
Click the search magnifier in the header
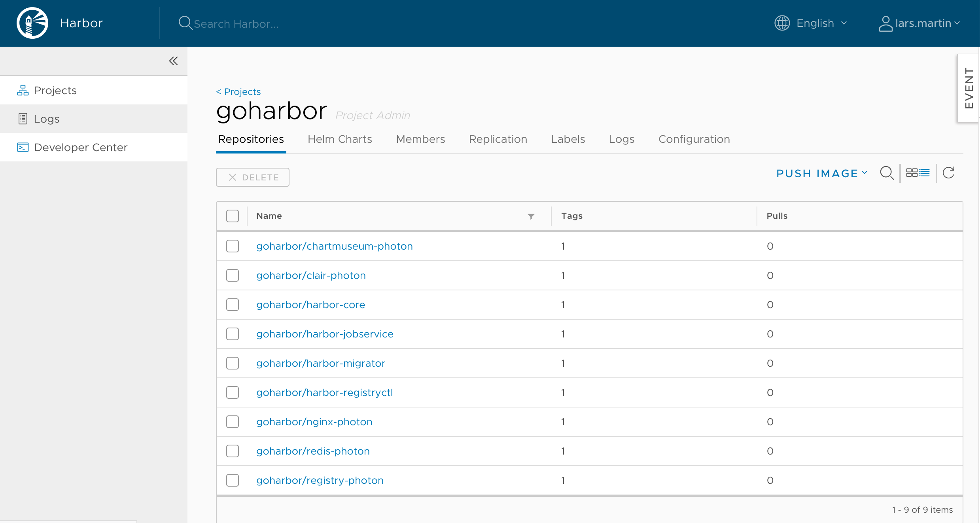185,23
